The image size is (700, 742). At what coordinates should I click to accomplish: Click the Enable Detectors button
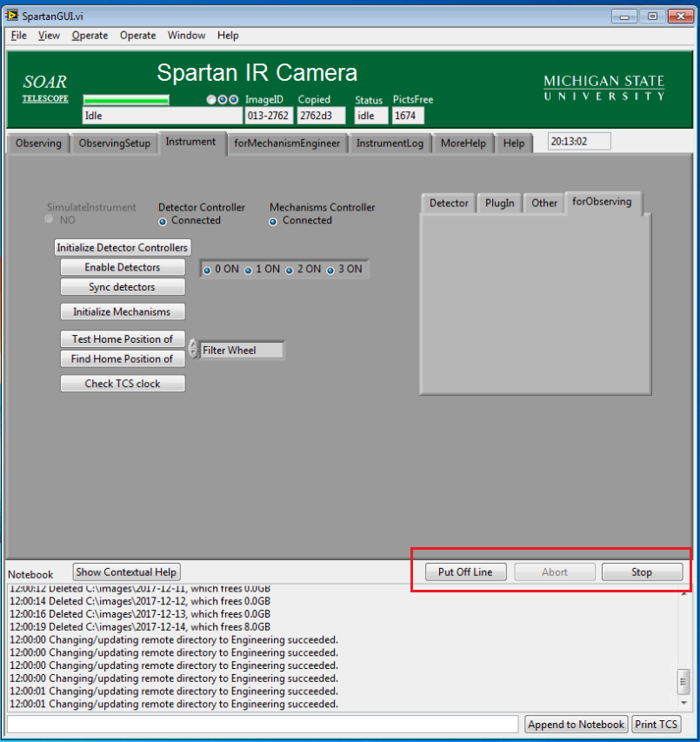click(x=123, y=267)
